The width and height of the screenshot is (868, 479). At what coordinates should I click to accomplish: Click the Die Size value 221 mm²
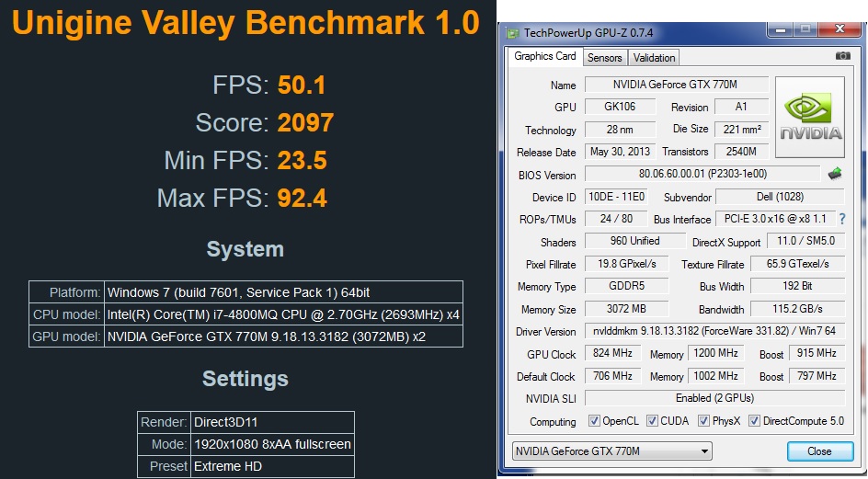click(742, 129)
